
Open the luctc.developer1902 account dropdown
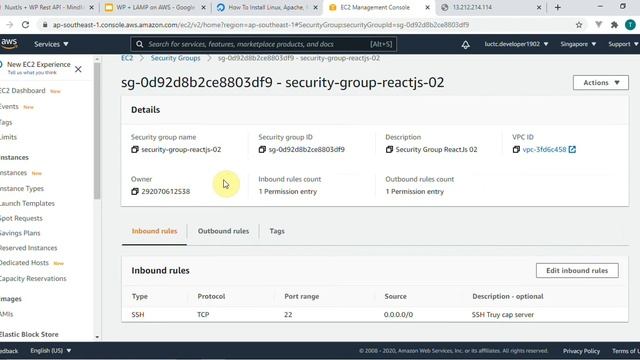(x=516, y=44)
